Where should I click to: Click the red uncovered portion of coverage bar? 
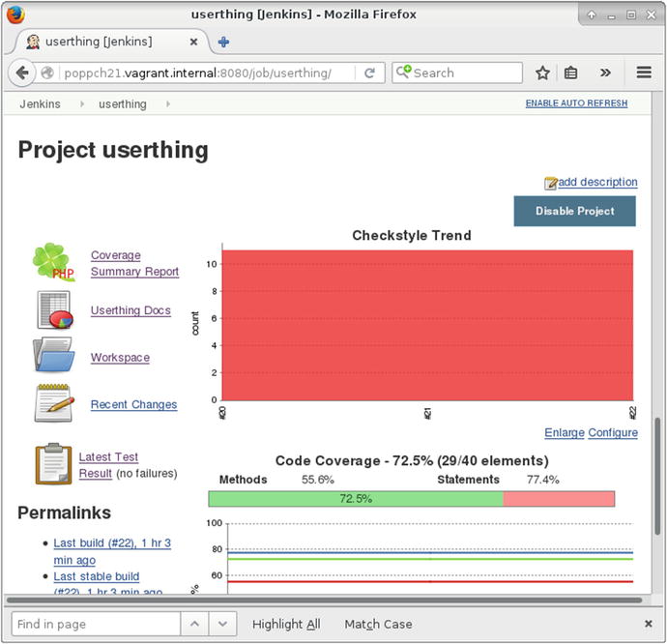(x=559, y=499)
